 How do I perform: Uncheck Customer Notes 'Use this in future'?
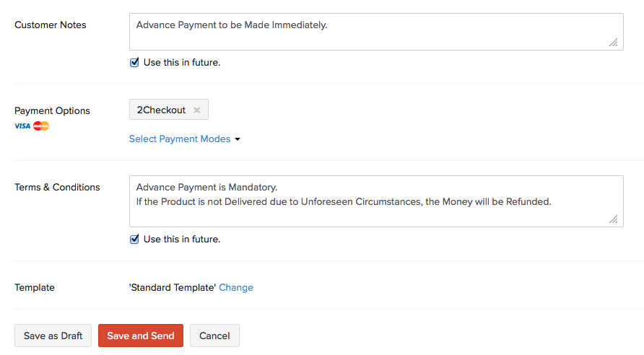coord(134,63)
